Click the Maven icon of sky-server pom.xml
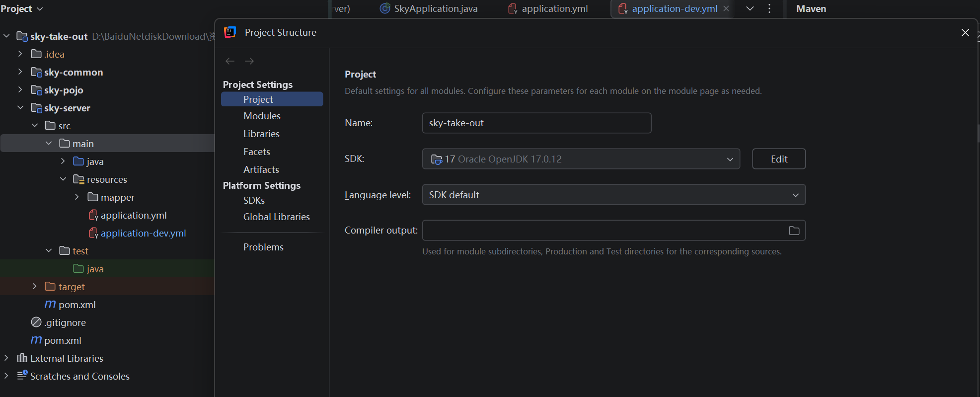Image resolution: width=980 pixels, height=397 pixels. click(x=50, y=304)
